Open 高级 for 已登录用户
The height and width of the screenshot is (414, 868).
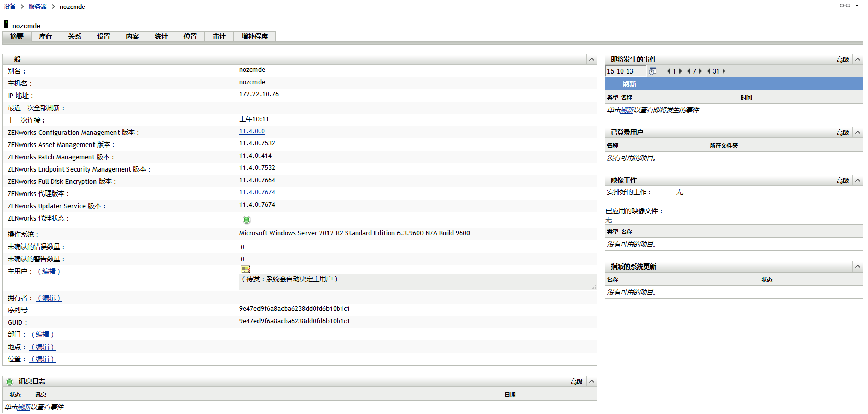click(x=843, y=133)
